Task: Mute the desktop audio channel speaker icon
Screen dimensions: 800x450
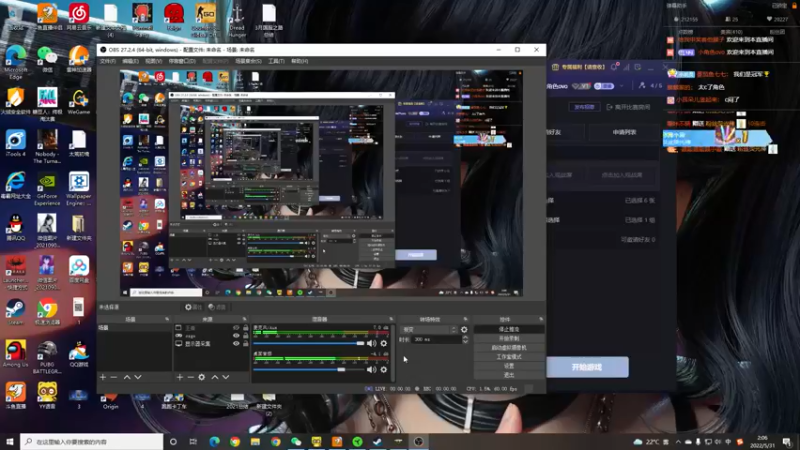Action: coord(371,369)
